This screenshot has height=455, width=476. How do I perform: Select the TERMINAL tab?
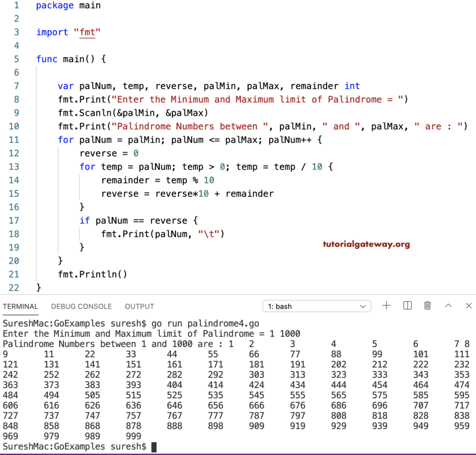click(20, 306)
